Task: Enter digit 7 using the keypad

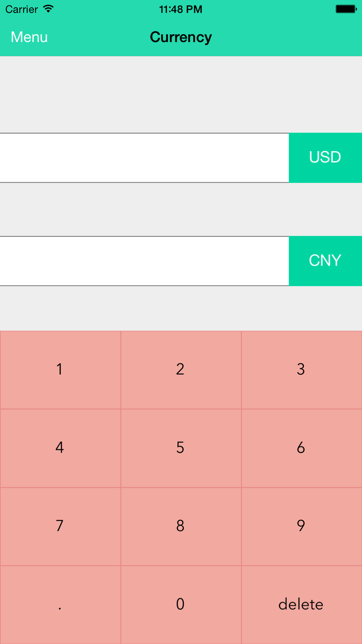Action: 60,526
